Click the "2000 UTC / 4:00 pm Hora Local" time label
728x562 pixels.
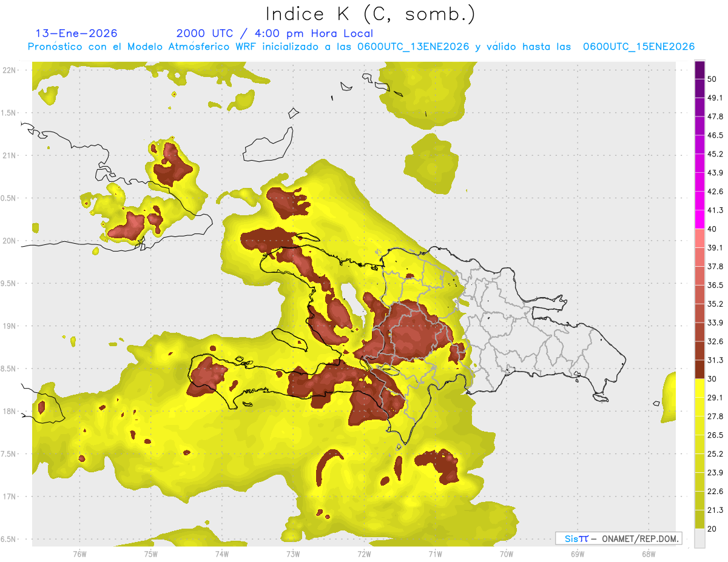pos(275,33)
